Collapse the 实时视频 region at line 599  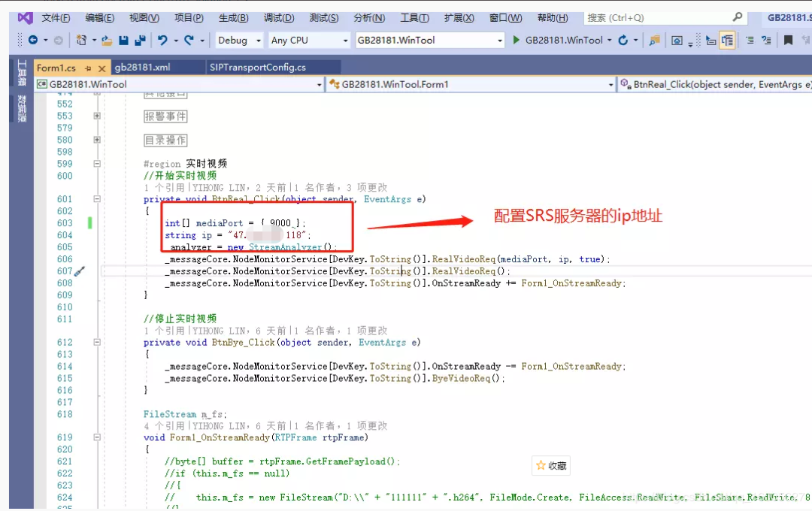tap(97, 164)
